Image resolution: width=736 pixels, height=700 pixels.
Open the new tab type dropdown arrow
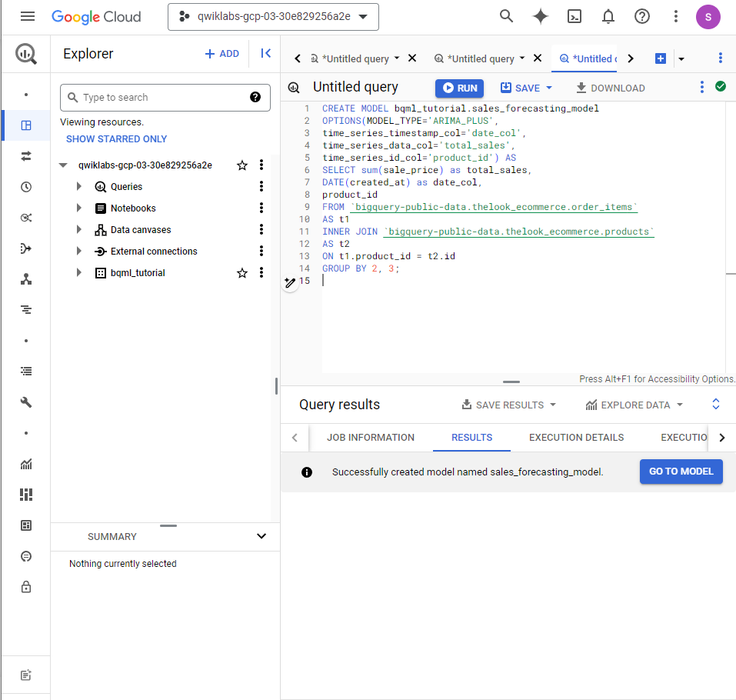(681, 58)
